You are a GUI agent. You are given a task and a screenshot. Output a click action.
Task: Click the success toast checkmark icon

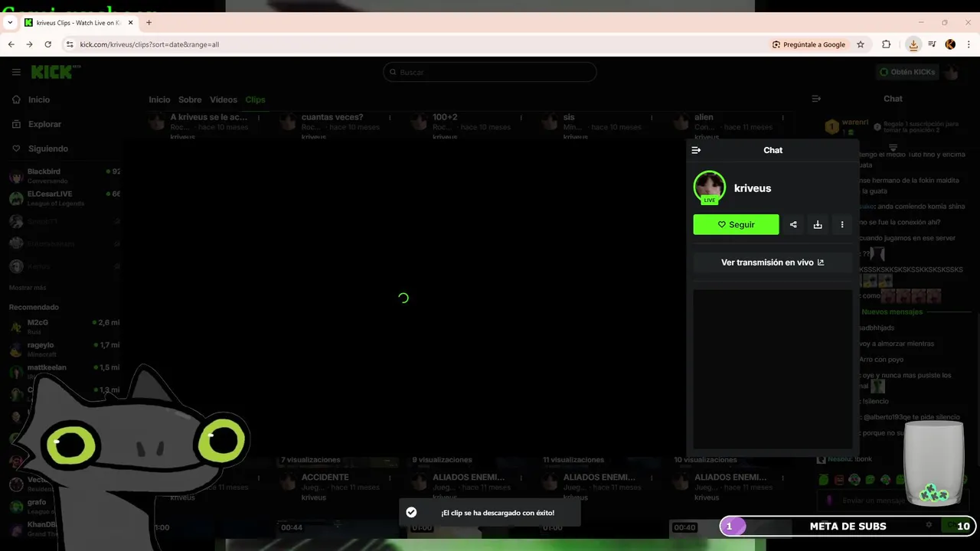[411, 512]
